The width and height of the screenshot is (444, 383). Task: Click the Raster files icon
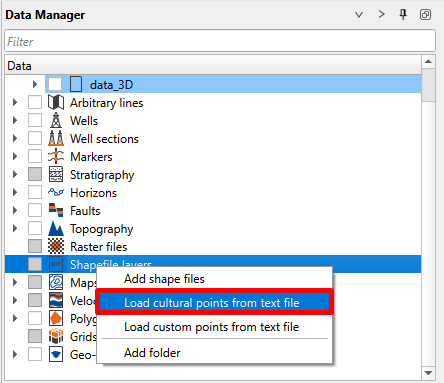[56, 246]
